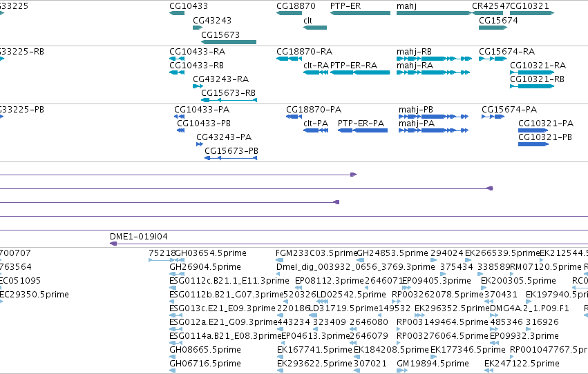The height and width of the screenshot is (374, 588).
Task: Select the CG15673 gene bar
Action: pos(229,42)
